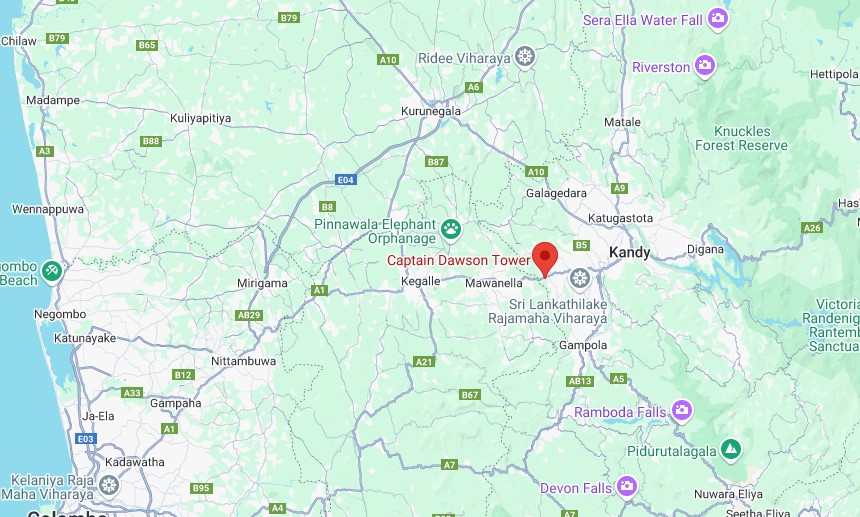Select the Nuwara Eliya label
Image resolution: width=860 pixels, height=517 pixels.
728,494
